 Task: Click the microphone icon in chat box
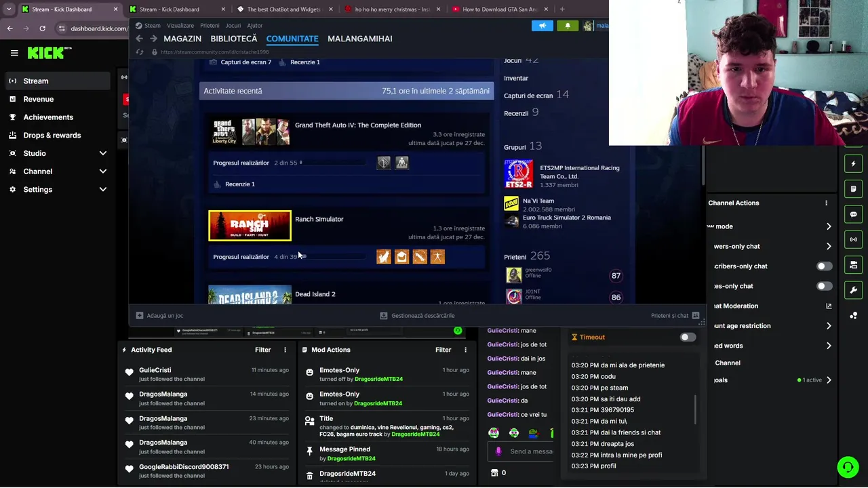[498, 451]
